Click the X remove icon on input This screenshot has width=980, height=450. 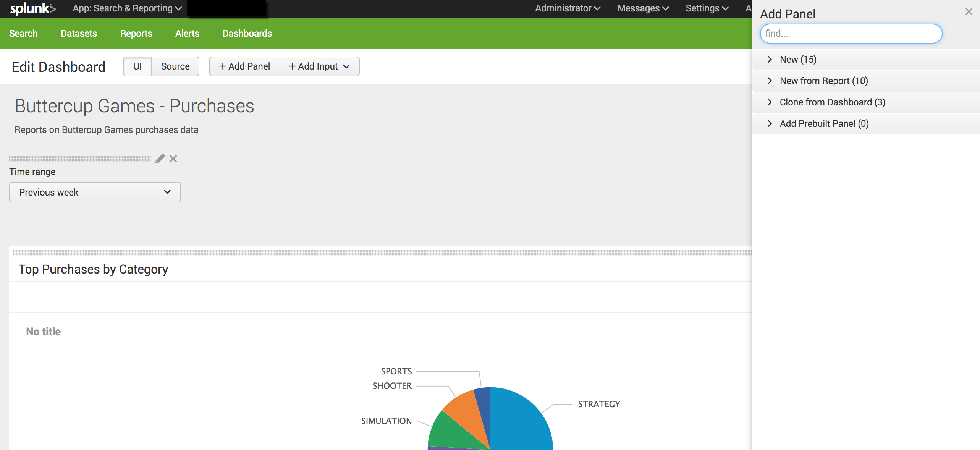tap(173, 159)
